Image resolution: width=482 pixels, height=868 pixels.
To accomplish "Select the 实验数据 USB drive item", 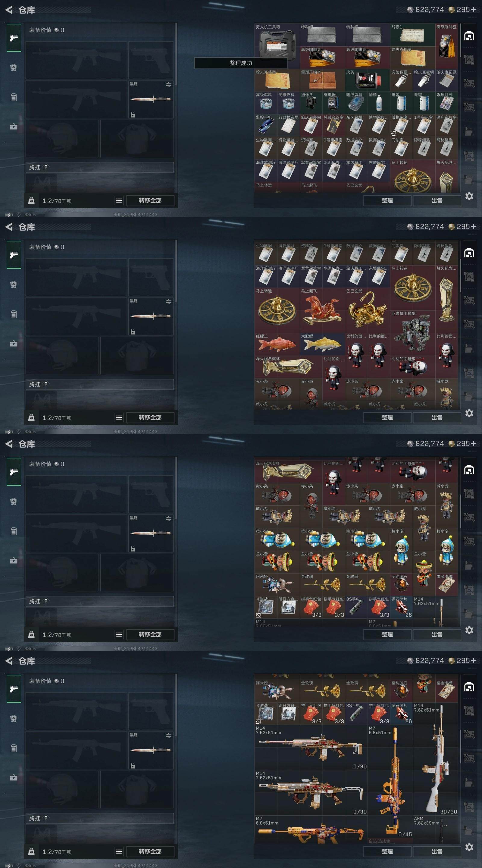I will [401, 80].
